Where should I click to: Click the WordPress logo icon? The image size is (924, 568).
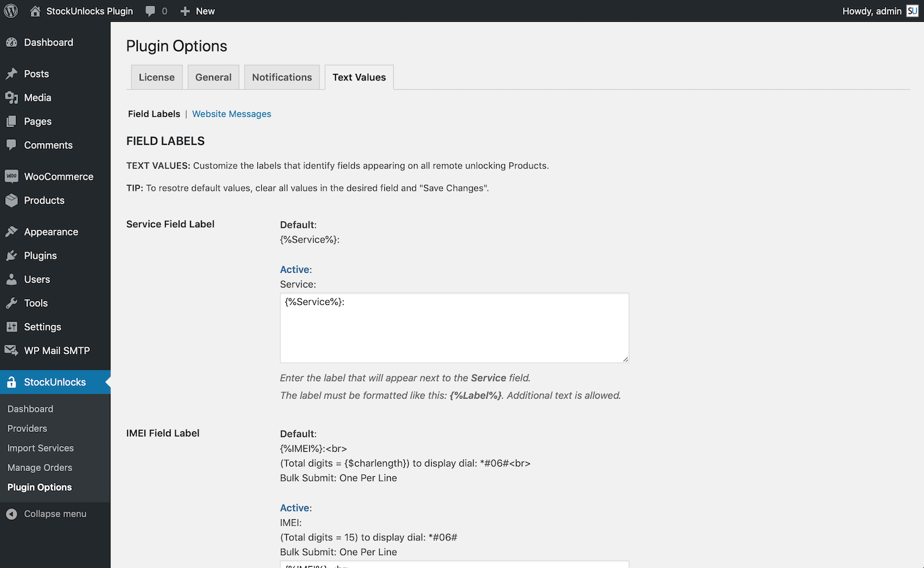click(11, 11)
